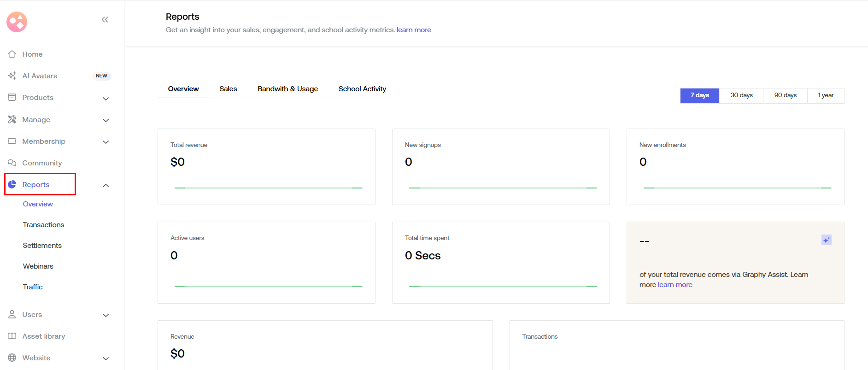Click the Community chat bubbles icon
Image resolution: width=868 pixels, height=370 pixels.
[12, 163]
